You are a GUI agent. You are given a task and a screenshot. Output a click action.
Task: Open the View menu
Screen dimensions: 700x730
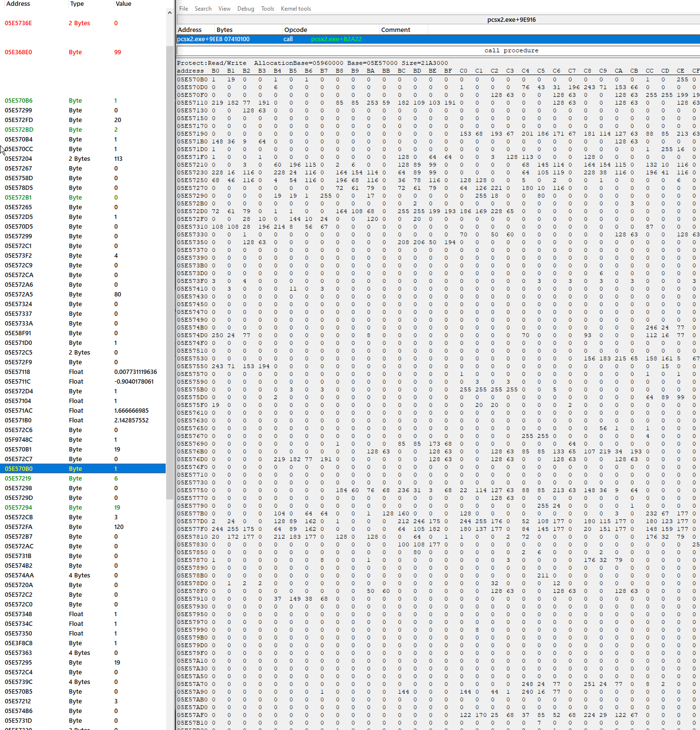(224, 9)
